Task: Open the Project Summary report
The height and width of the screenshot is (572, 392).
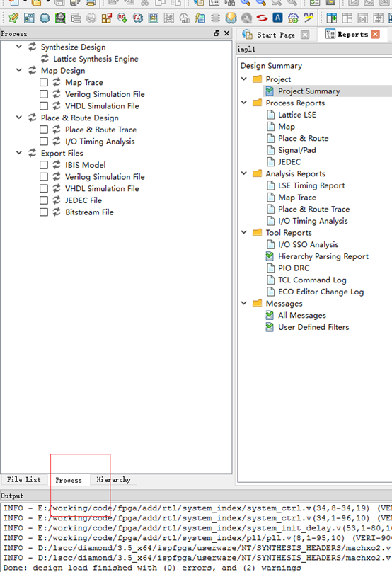Action: (x=309, y=91)
